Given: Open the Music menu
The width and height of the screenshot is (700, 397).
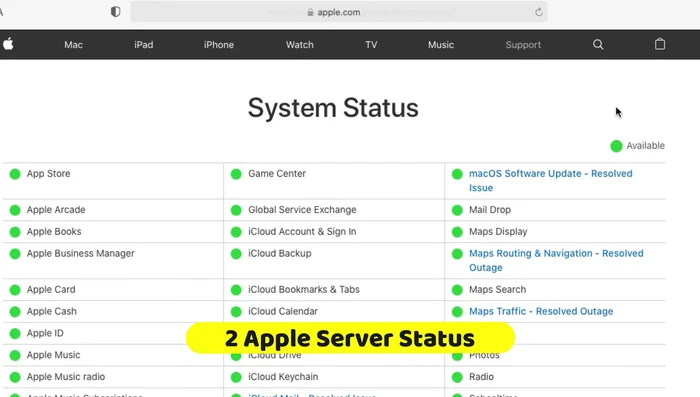Looking at the screenshot, I should click(x=441, y=45).
